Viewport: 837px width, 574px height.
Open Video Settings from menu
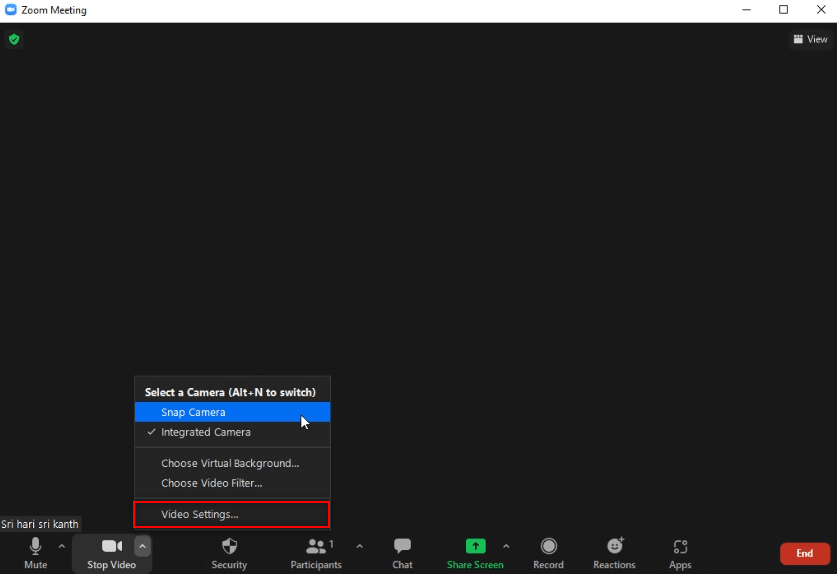(x=232, y=514)
